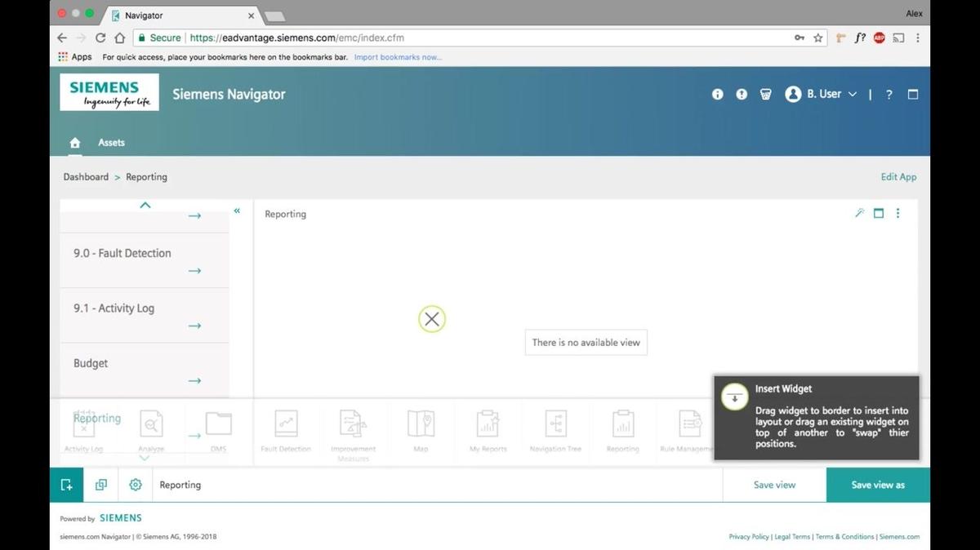Click the B. User avatar icon
The height and width of the screenshot is (550, 980).
[x=792, y=94]
